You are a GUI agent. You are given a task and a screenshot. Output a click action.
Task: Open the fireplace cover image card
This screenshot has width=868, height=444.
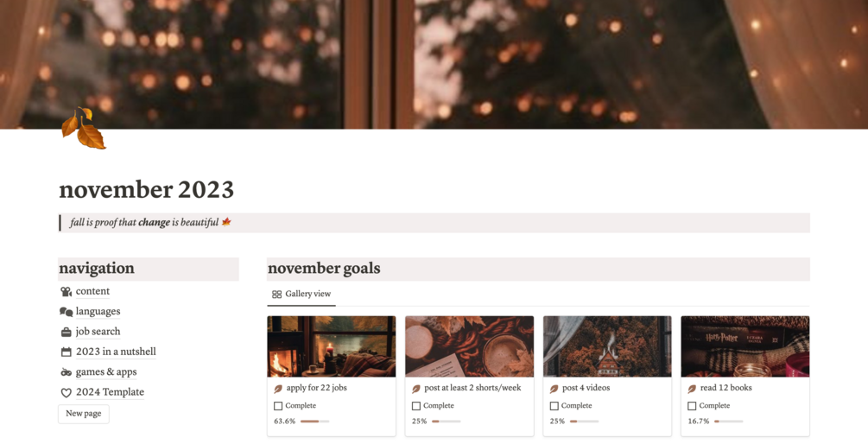pos(331,346)
